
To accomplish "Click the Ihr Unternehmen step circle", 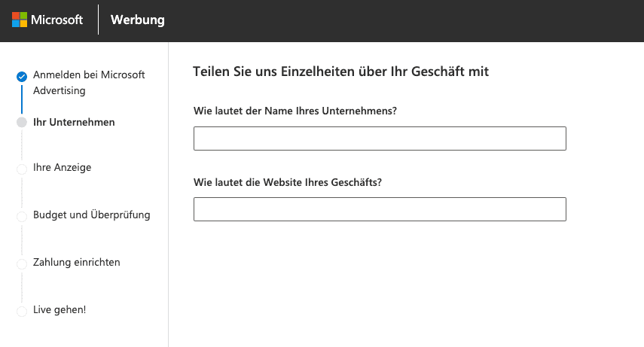I will pyautogui.click(x=22, y=123).
